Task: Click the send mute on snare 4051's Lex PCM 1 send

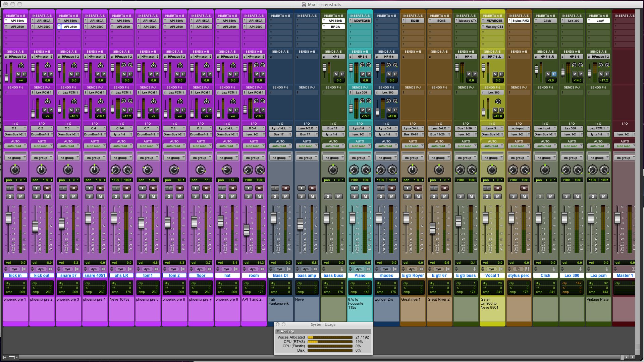Action: (x=97, y=110)
